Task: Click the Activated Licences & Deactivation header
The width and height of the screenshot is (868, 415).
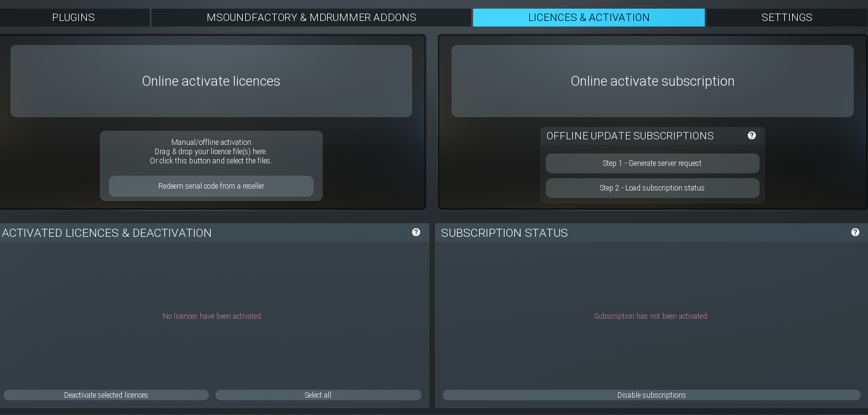Action: 107,233
